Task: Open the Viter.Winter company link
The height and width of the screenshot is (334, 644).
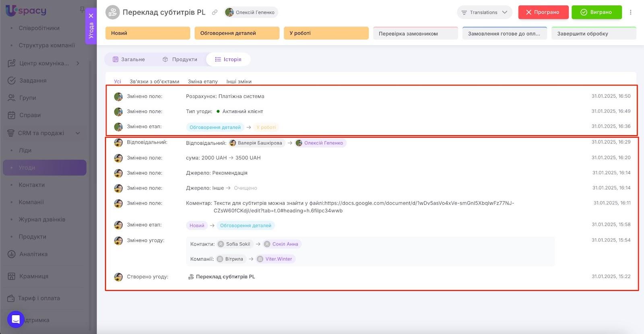Action: (278, 259)
